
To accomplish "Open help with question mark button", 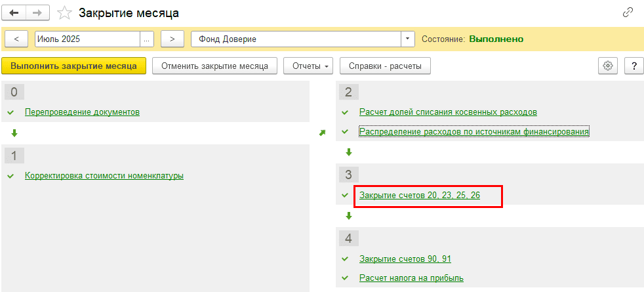I will click(x=634, y=66).
